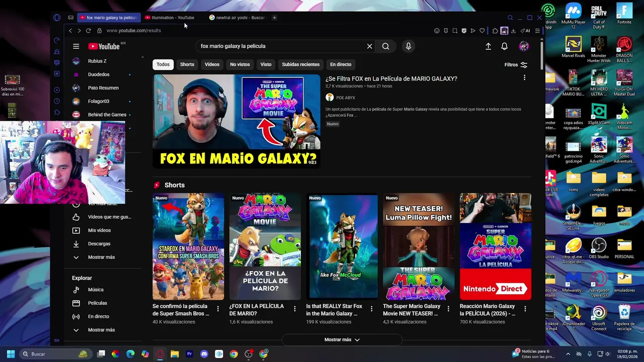This screenshot has height=362, width=644.
Task: Select the 'Subidas recientes' filter chip
Action: point(300,64)
